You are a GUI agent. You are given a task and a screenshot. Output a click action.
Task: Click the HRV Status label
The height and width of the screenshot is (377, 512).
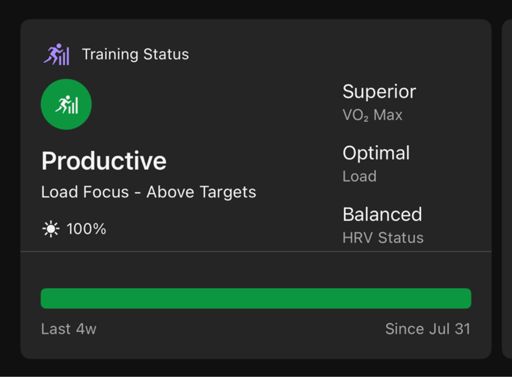click(x=383, y=238)
